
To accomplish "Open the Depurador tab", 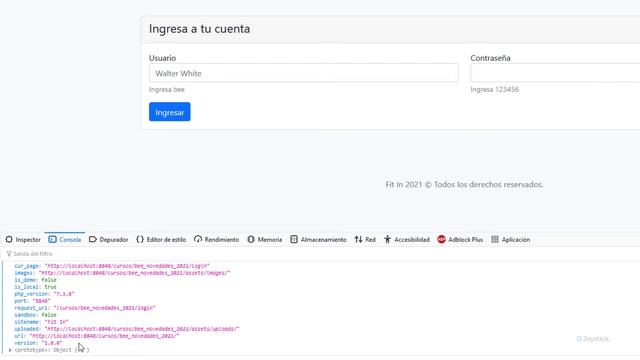I will pyautogui.click(x=108, y=240).
